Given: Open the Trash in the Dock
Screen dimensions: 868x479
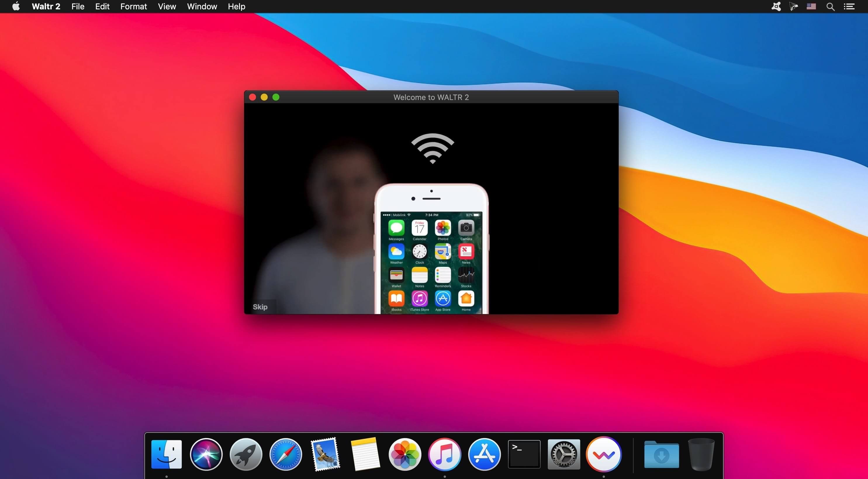Looking at the screenshot, I should click(x=701, y=454).
